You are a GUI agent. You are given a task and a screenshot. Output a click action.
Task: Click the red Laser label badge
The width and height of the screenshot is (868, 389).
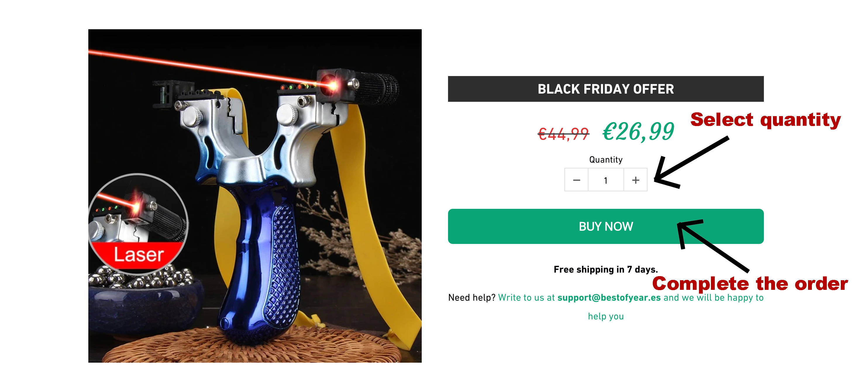[x=138, y=254]
